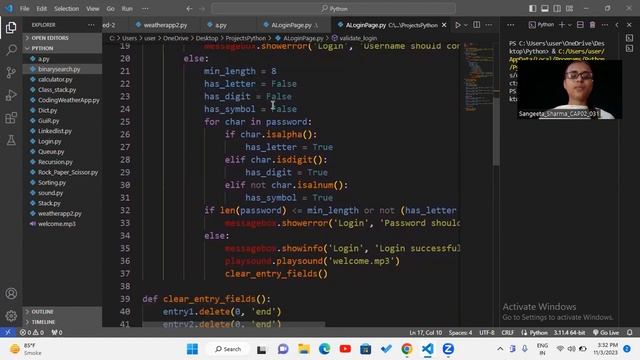Change end of line sequence CRLF
This screenshot has width=640, height=360.
point(507,332)
